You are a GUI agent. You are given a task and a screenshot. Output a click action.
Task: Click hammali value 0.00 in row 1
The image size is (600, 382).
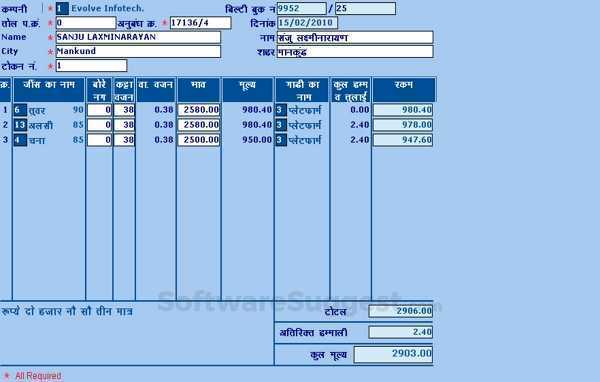click(x=360, y=110)
